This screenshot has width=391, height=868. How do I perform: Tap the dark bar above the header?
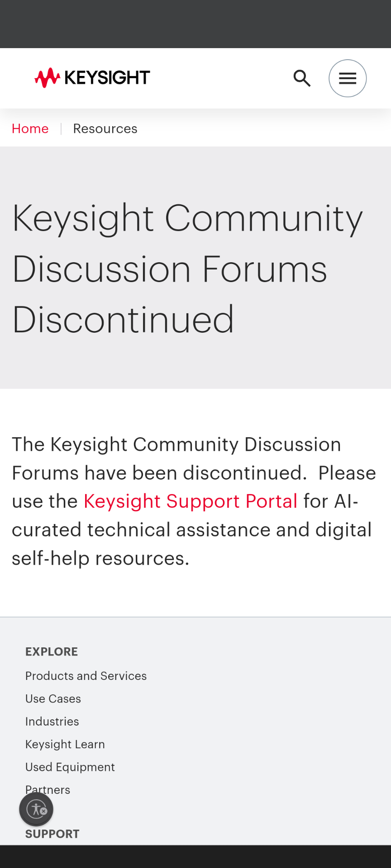pyautogui.click(x=195, y=24)
